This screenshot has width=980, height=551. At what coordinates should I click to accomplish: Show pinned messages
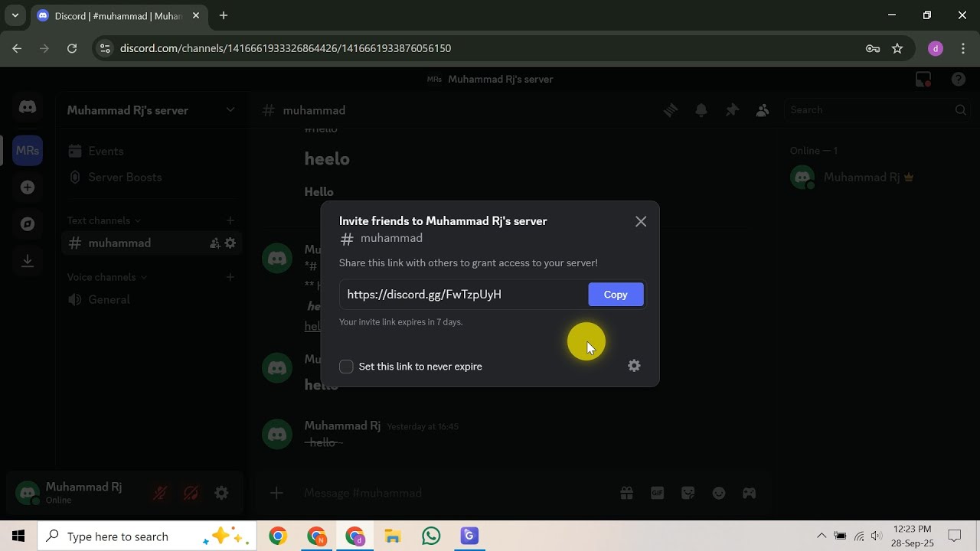point(732,110)
